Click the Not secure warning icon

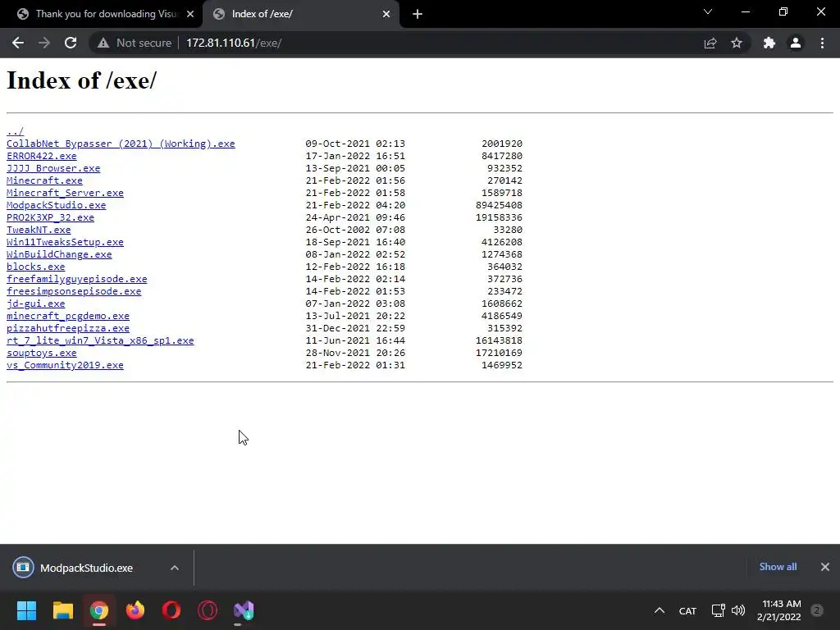[103, 43]
